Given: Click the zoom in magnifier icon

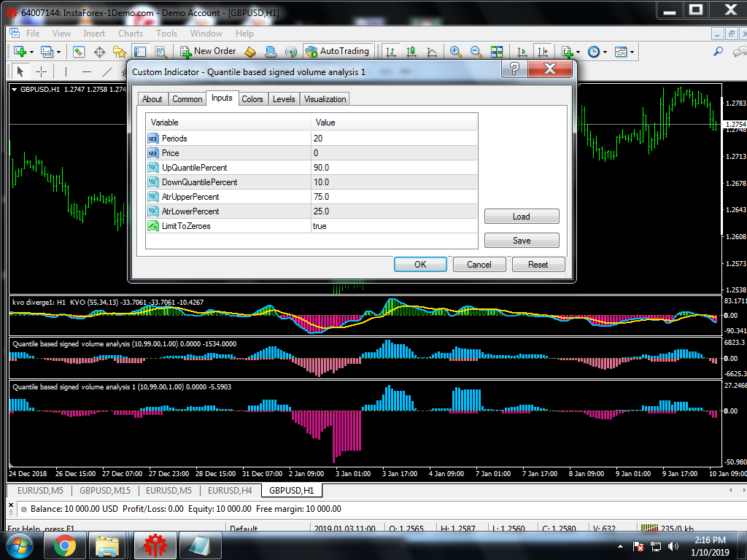Looking at the screenshot, I should (456, 52).
